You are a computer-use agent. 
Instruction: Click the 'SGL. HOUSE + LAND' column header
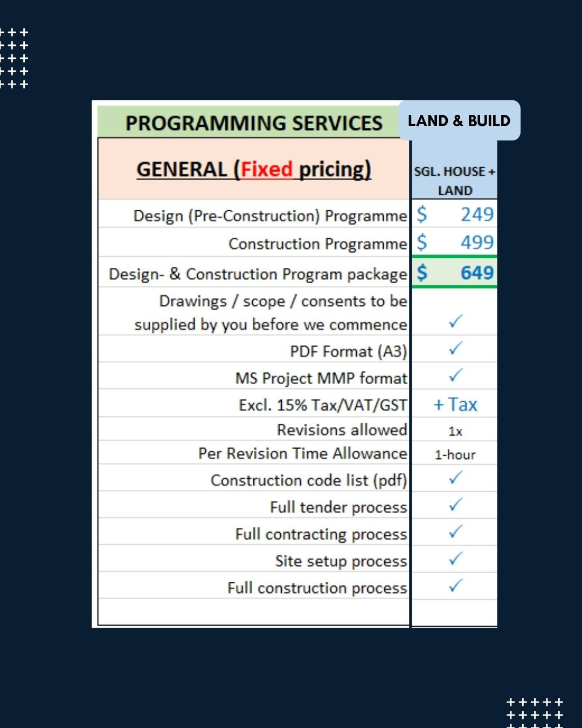(455, 181)
